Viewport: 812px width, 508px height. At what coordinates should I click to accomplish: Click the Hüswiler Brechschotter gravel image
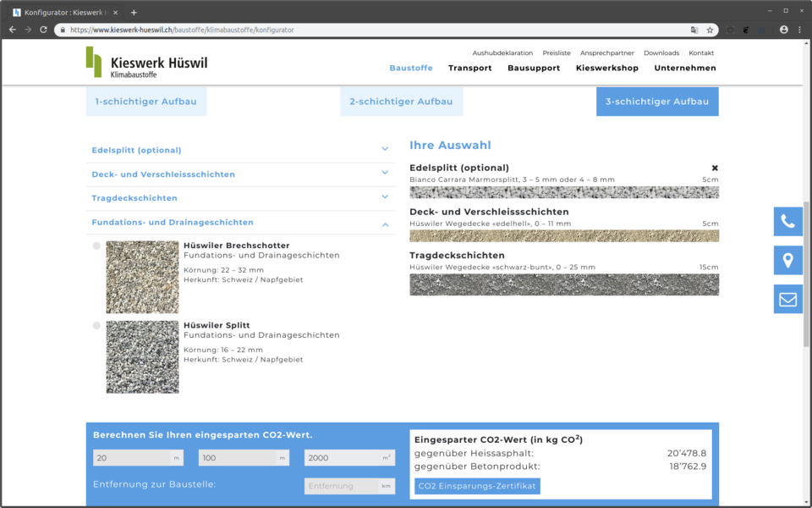click(x=142, y=278)
